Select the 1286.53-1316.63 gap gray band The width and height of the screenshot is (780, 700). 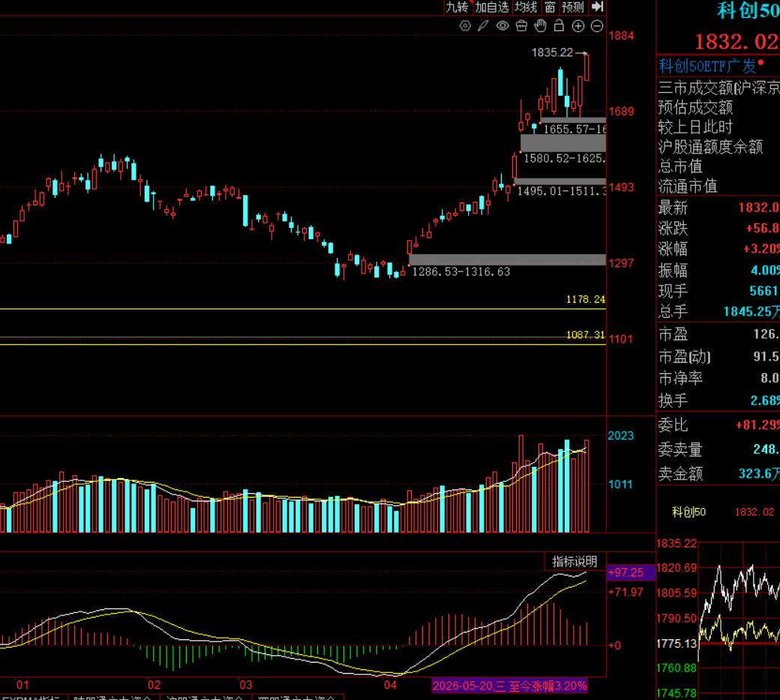tap(508, 259)
